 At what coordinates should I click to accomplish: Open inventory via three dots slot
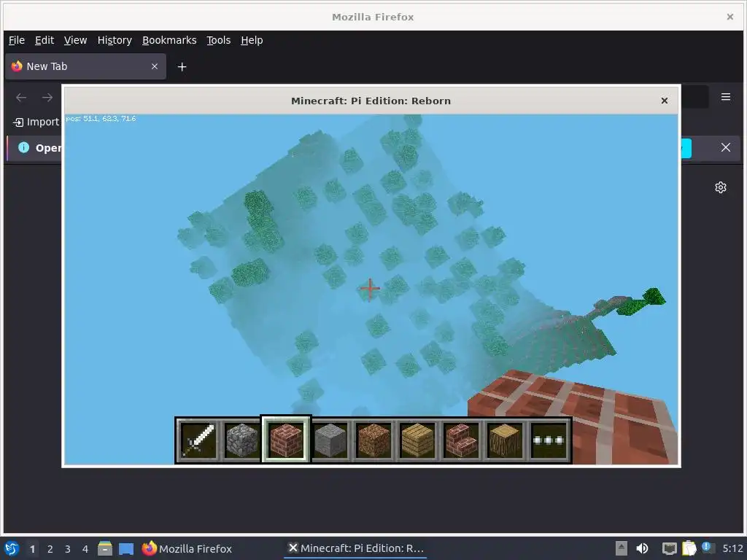[549, 440]
